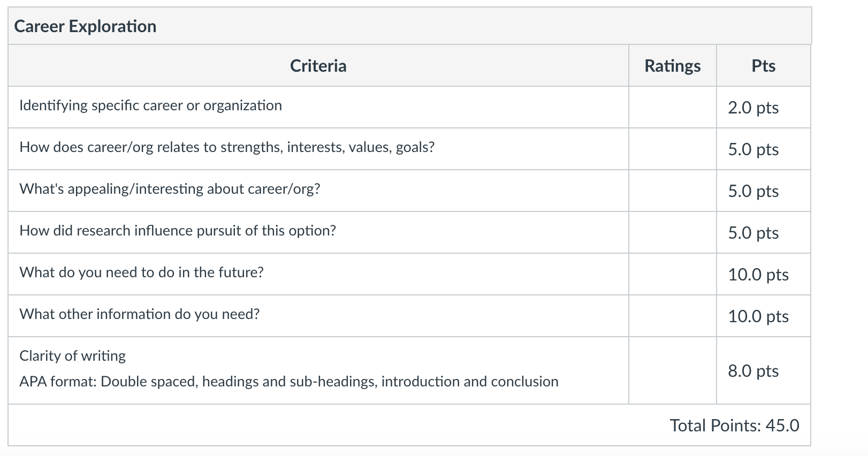Click 'What other information do you need?' row

click(x=139, y=314)
